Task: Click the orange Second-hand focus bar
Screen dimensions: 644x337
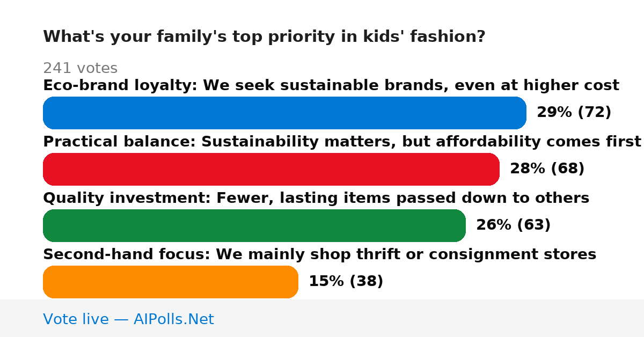Action: pos(171,282)
